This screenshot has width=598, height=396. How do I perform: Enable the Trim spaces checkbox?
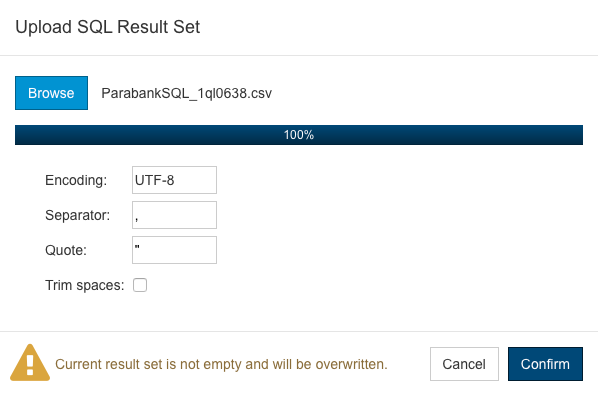[140, 285]
